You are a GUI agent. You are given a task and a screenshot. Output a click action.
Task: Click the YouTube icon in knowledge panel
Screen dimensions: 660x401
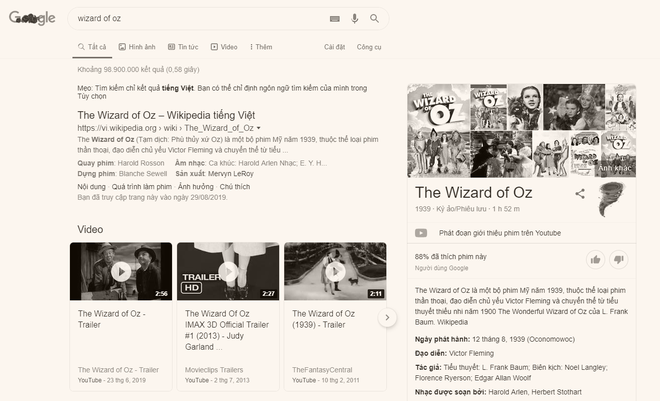[421, 233]
